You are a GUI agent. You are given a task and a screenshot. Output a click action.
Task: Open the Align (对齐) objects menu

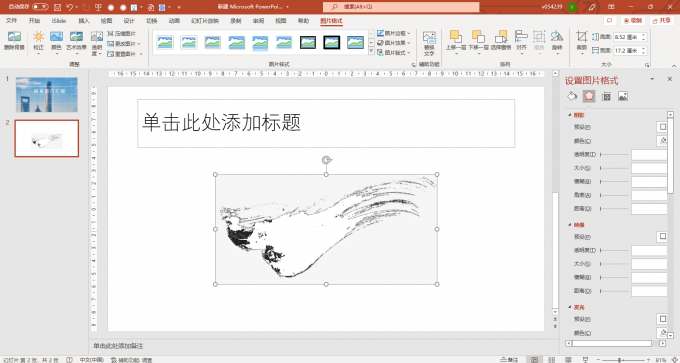point(521,43)
